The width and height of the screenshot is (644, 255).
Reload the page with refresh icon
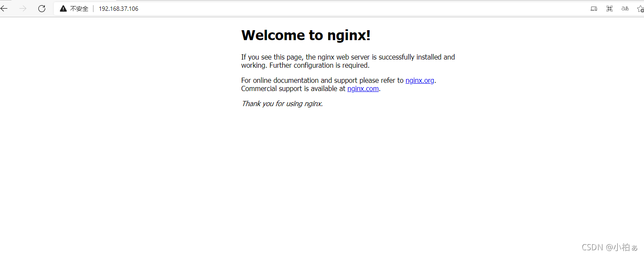click(x=42, y=8)
